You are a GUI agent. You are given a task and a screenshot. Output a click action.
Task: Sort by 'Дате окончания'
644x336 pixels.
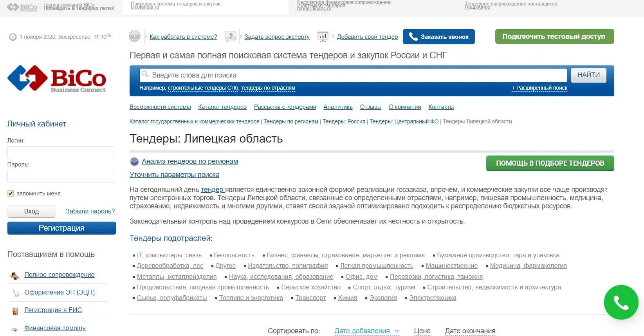tap(470, 331)
